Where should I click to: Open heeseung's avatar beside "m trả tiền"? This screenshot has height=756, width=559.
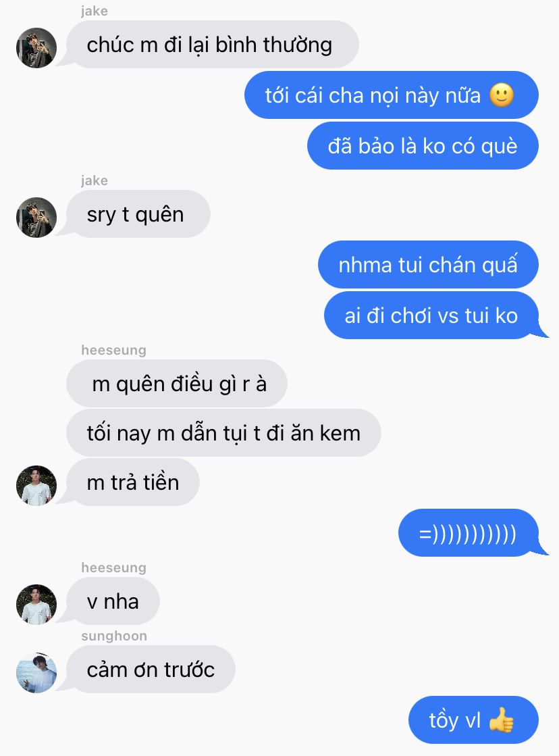(36, 486)
